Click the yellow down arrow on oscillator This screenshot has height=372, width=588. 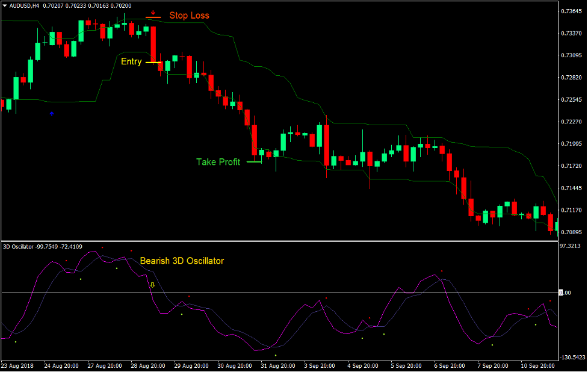pos(152,285)
